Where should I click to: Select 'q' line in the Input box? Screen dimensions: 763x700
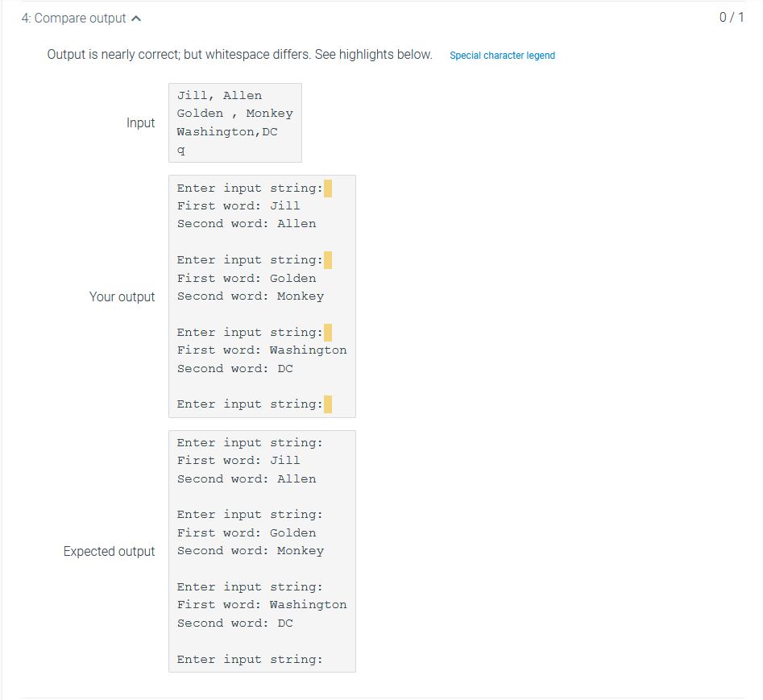(180, 150)
